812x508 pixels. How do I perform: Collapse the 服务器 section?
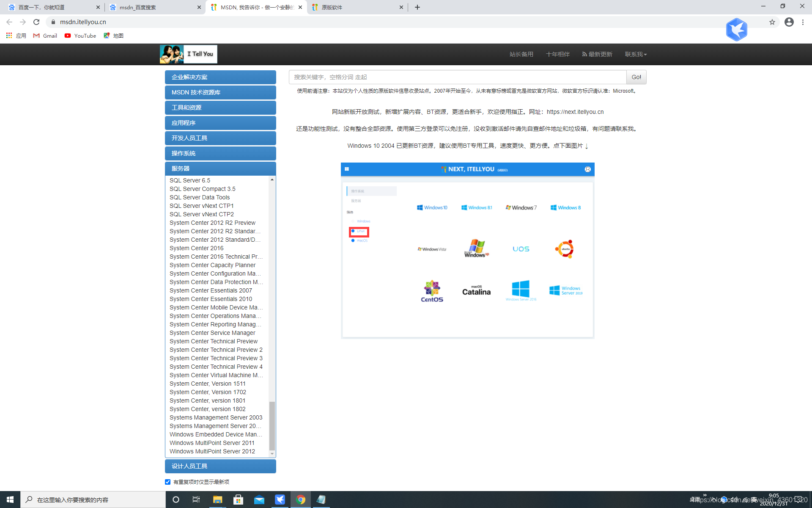point(220,168)
